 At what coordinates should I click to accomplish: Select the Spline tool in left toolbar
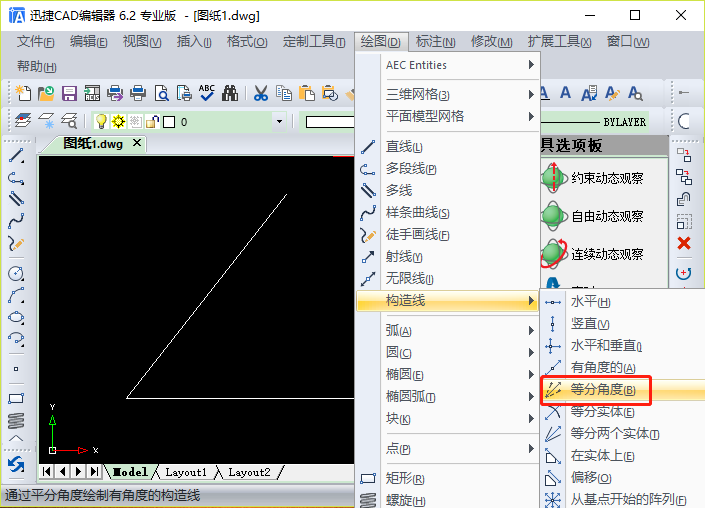tap(16, 221)
